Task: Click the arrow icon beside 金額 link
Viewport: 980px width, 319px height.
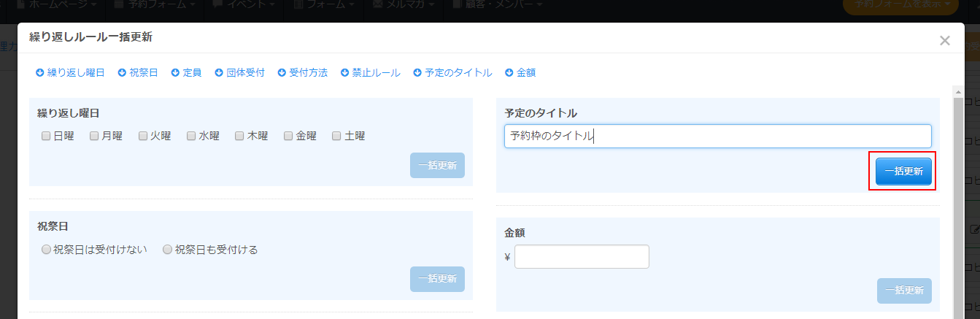Action: click(x=509, y=73)
